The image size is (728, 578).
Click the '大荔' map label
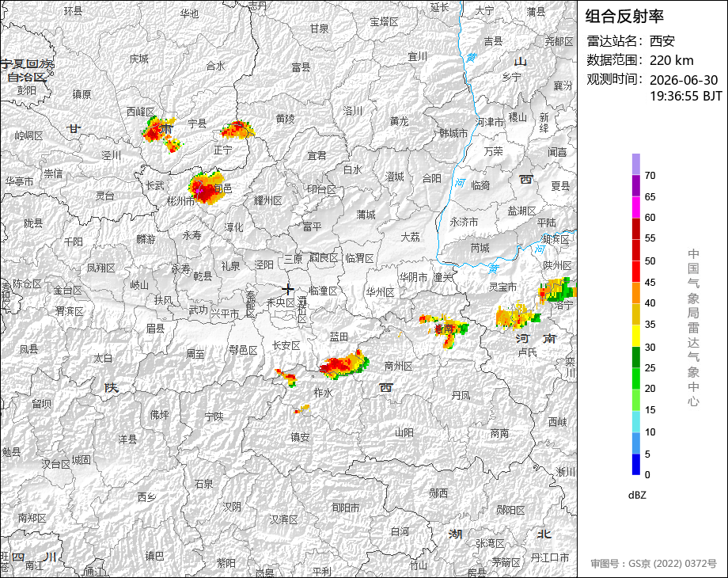[x=411, y=237]
